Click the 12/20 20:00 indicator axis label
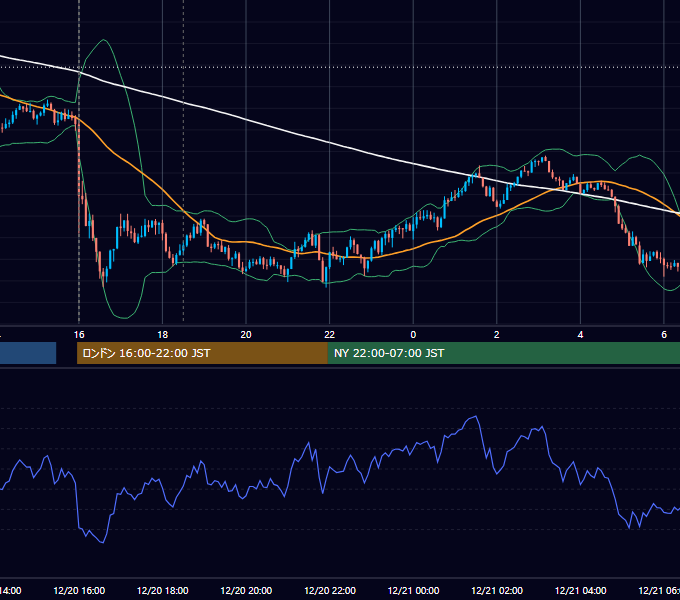 (x=246, y=590)
